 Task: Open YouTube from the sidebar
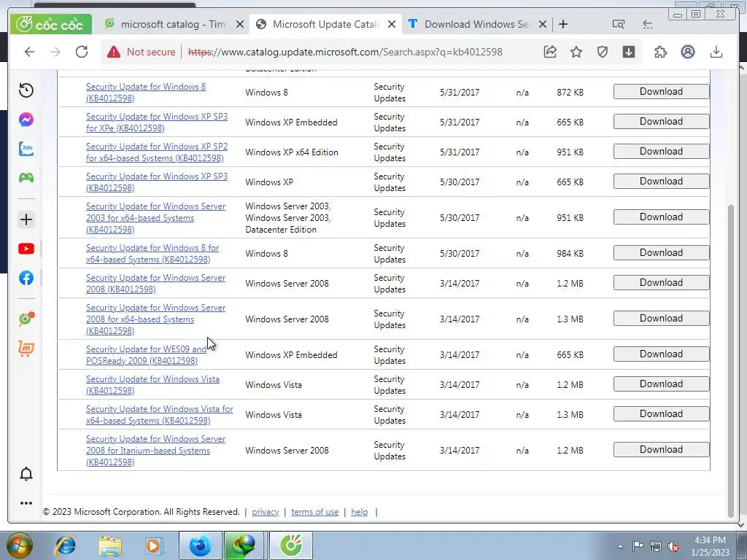pos(26,249)
